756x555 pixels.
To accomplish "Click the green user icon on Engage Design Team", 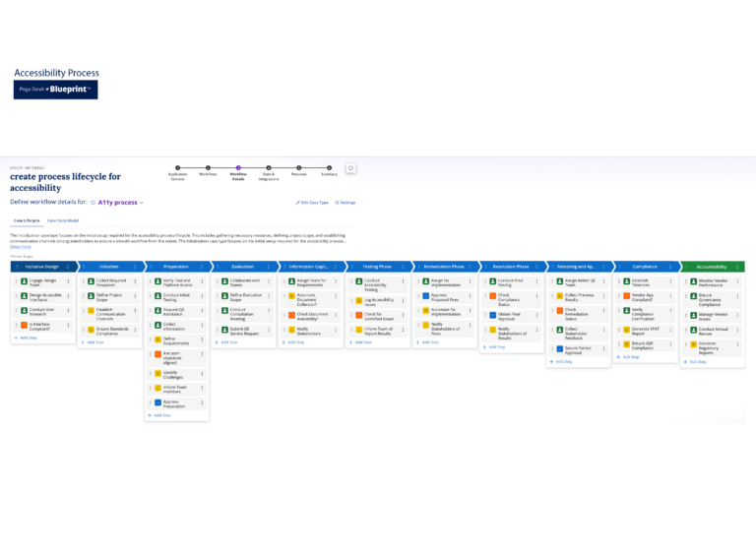I will click(x=24, y=281).
